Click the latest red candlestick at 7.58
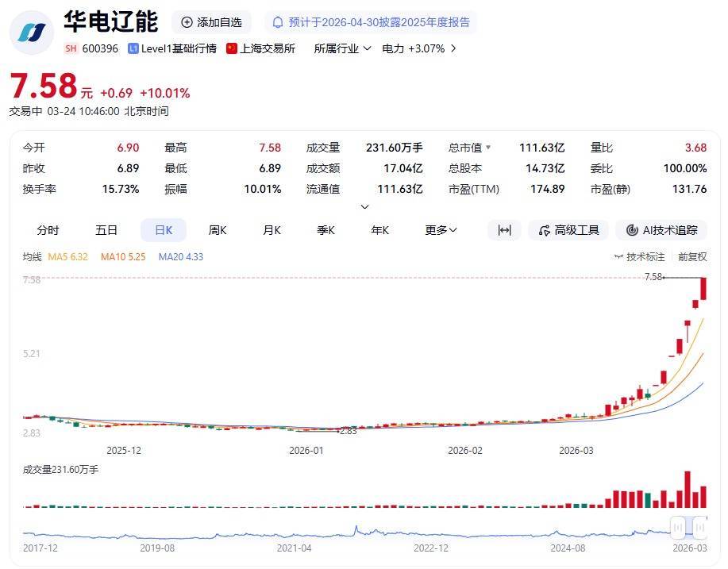Screen dimensions: 728x569 (703, 289)
